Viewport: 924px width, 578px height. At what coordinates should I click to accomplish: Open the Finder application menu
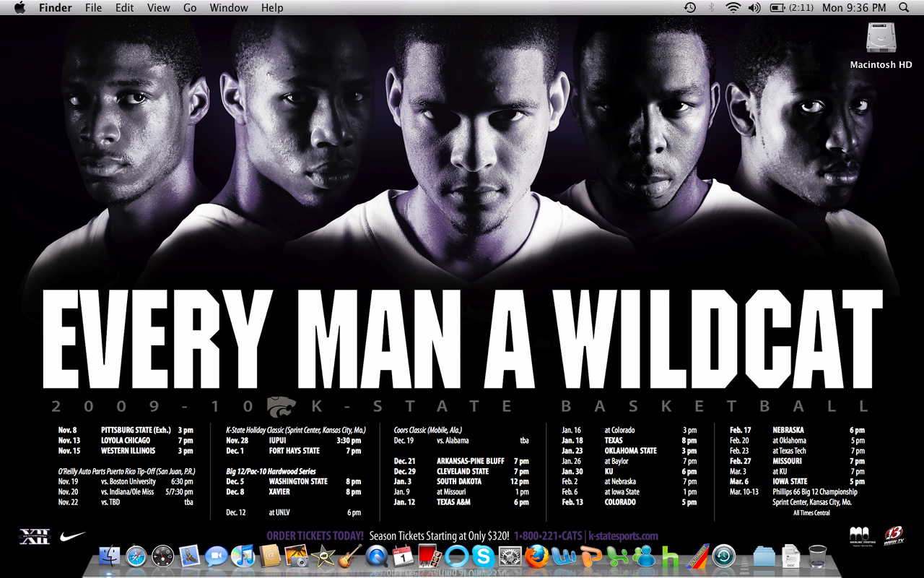coord(56,8)
